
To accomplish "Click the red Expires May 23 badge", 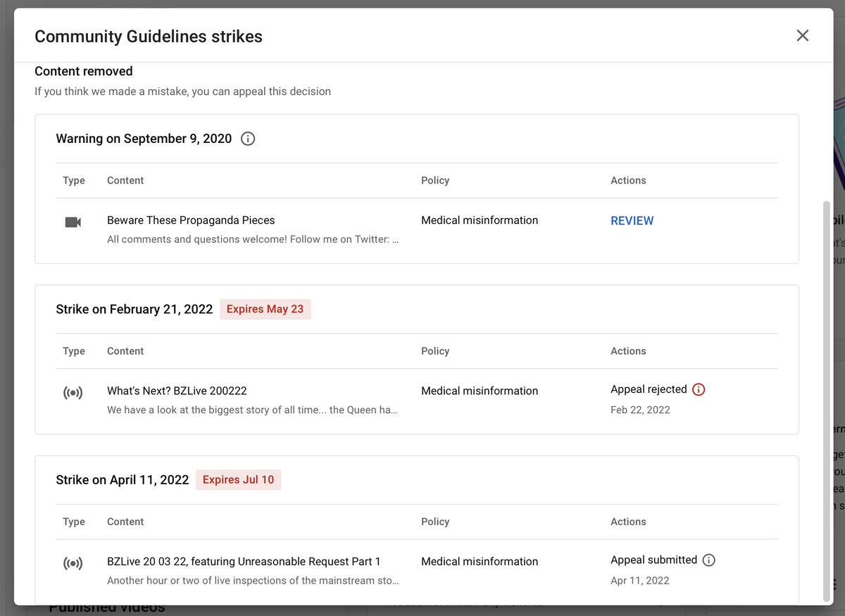I will click(265, 309).
